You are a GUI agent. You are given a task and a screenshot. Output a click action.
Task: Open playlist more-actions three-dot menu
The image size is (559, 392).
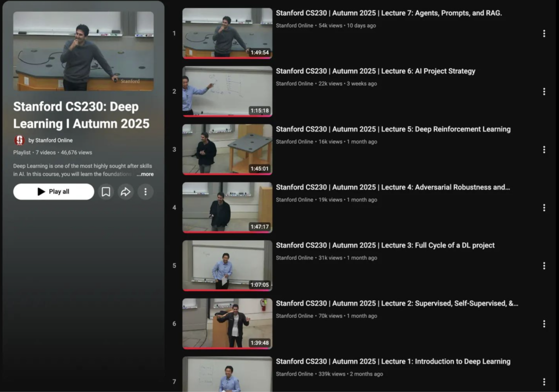pyautogui.click(x=145, y=192)
